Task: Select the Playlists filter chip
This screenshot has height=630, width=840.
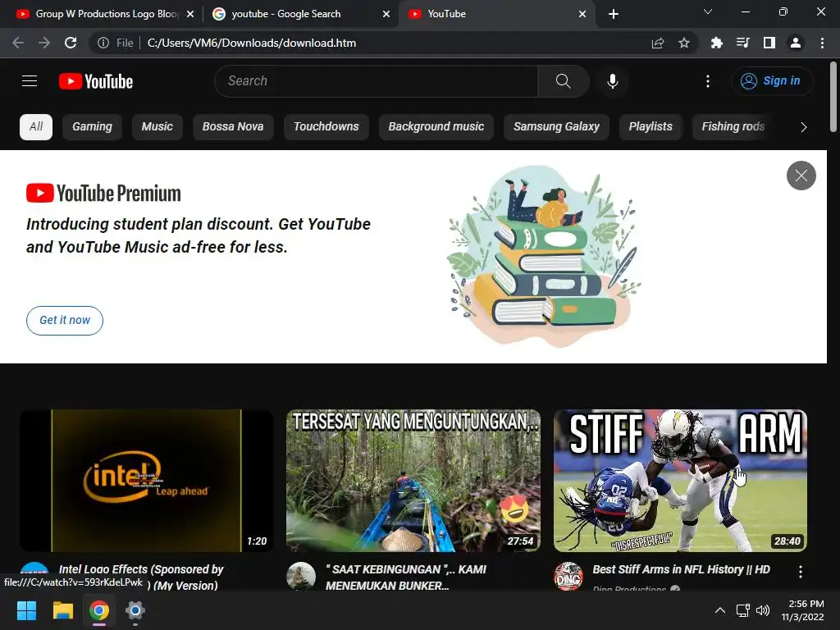Action: [651, 127]
